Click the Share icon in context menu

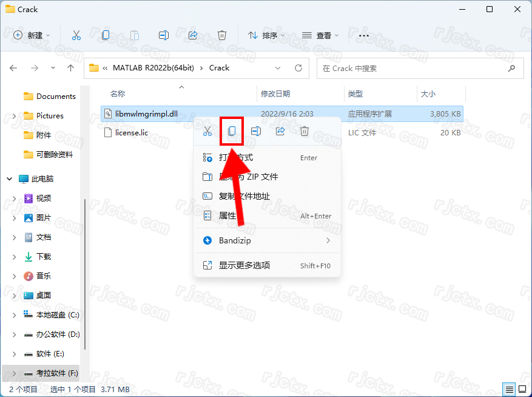pyautogui.click(x=280, y=131)
